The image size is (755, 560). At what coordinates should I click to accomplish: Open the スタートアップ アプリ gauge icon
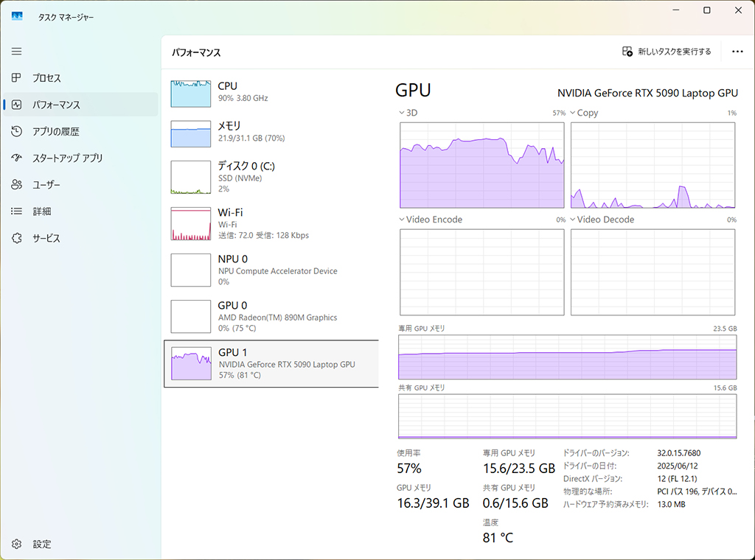(x=16, y=158)
